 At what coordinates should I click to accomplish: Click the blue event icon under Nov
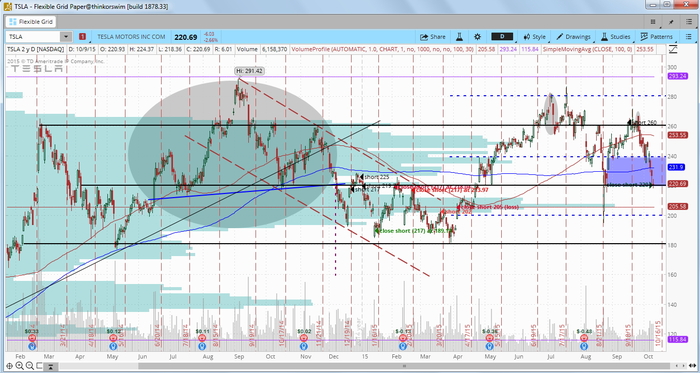coord(304,346)
